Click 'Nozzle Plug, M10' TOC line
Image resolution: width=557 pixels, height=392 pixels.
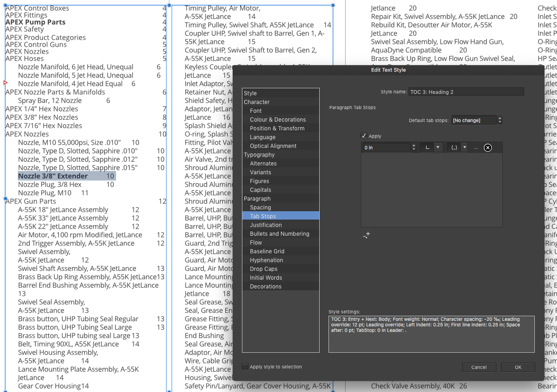coord(45,193)
